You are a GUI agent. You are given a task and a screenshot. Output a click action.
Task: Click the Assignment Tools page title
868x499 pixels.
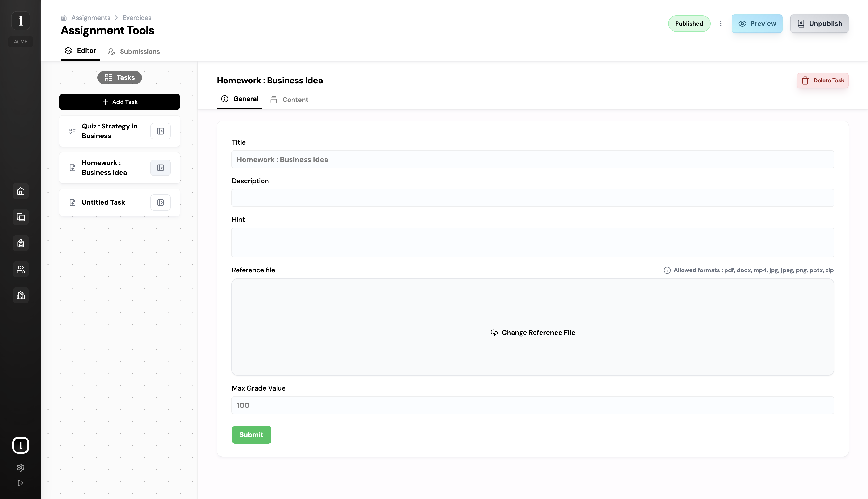click(107, 30)
